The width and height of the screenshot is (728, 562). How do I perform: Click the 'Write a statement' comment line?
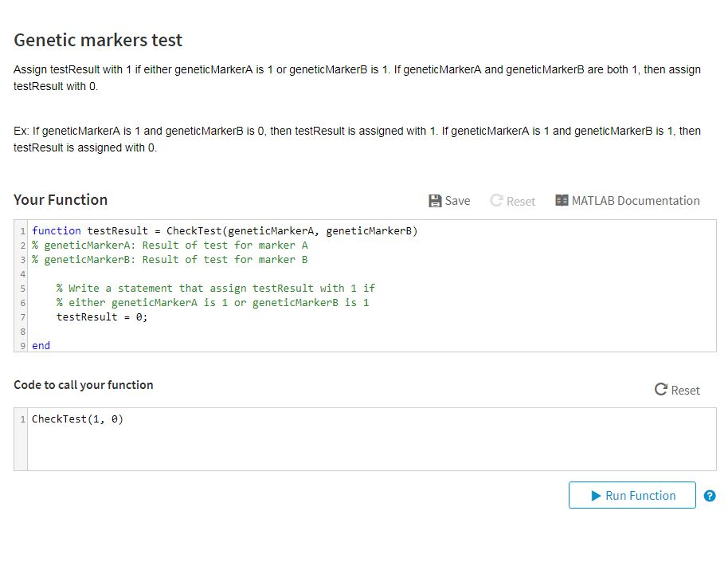215,289
